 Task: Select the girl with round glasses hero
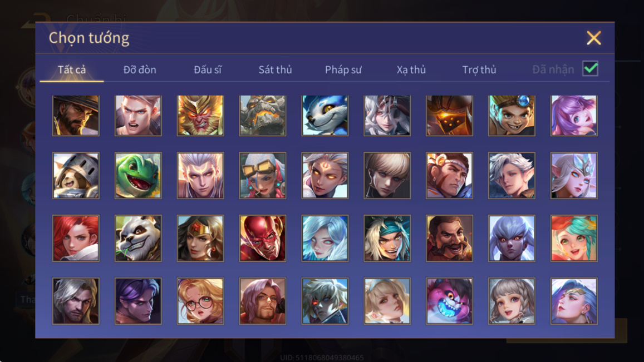click(x=200, y=301)
